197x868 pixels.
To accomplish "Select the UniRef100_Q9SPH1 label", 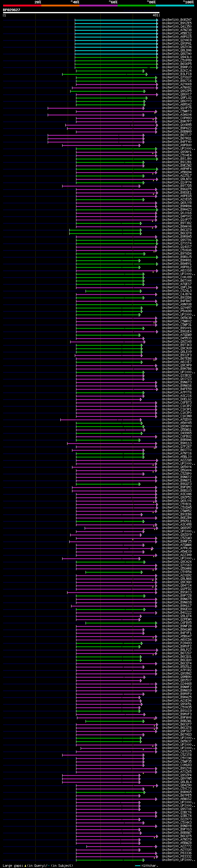I will coord(177,43).
